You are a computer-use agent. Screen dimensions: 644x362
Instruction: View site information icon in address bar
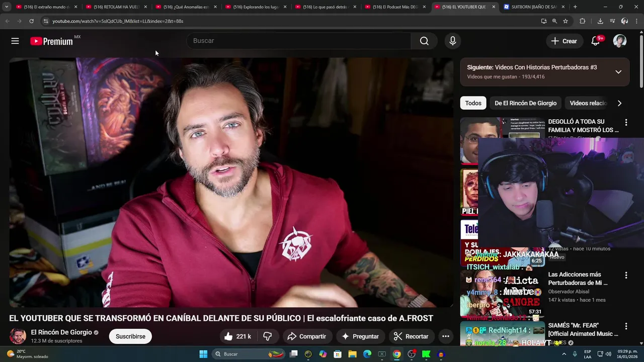point(45,21)
